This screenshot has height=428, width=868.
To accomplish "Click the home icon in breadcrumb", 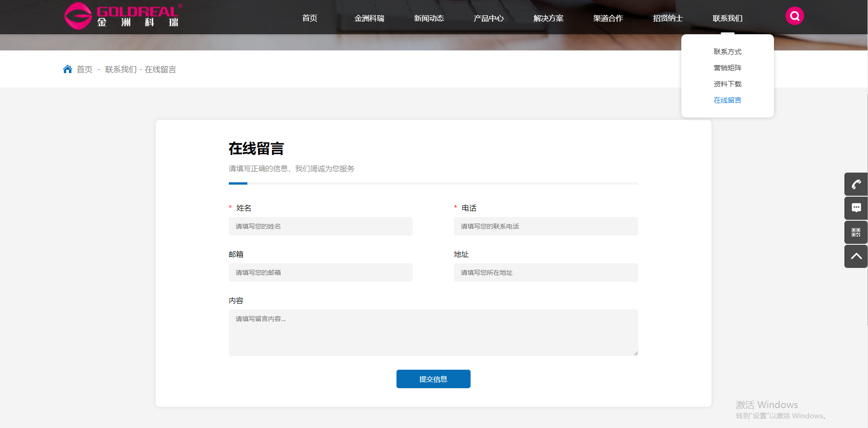I will [68, 69].
